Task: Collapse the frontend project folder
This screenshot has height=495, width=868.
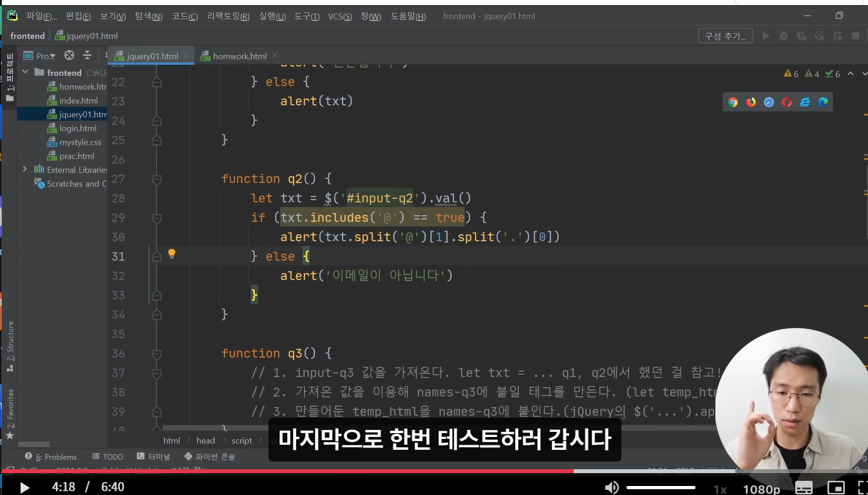Action: coord(26,73)
